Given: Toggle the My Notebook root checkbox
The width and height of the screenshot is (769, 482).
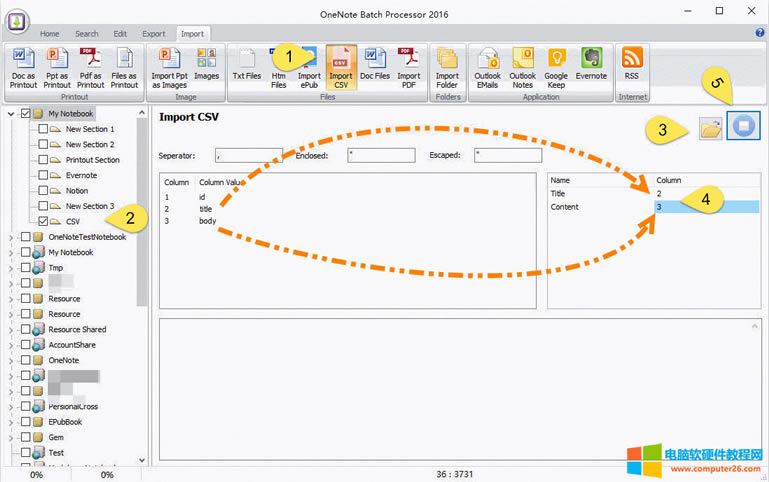Looking at the screenshot, I should [x=26, y=114].
